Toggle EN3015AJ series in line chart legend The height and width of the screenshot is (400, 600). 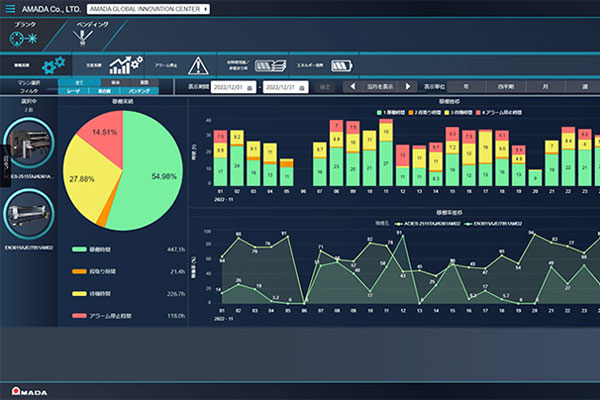coord(494,224)
